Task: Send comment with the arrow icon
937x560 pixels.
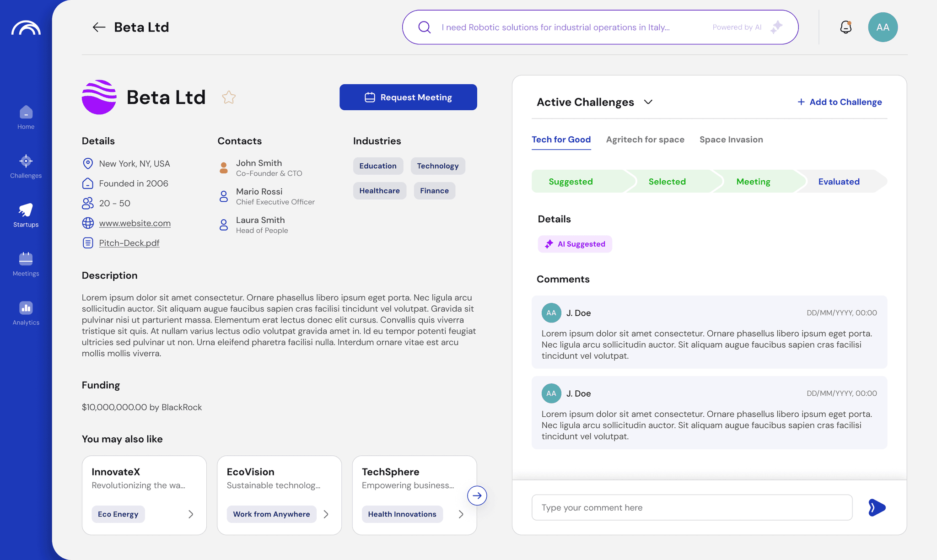Action: click(877, 507)
